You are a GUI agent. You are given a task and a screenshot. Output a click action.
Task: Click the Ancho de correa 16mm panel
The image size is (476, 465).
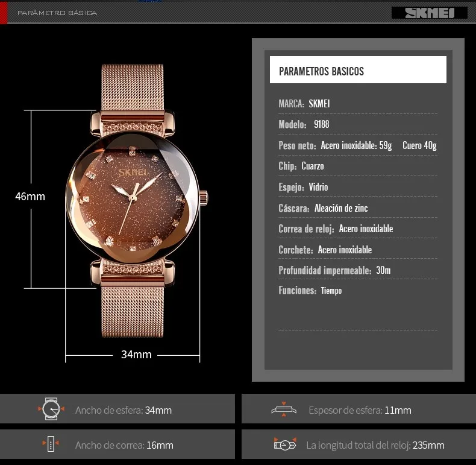(117, 444)
